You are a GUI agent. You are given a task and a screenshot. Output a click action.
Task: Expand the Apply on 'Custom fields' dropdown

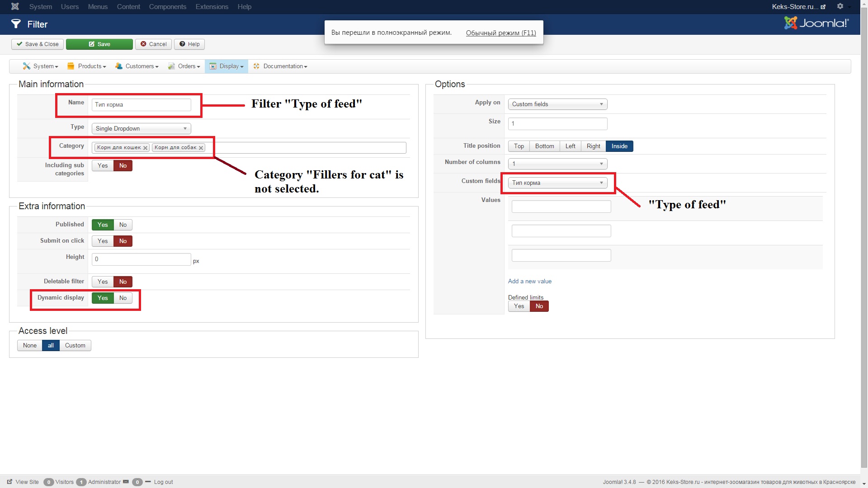(x=557, y=104)
